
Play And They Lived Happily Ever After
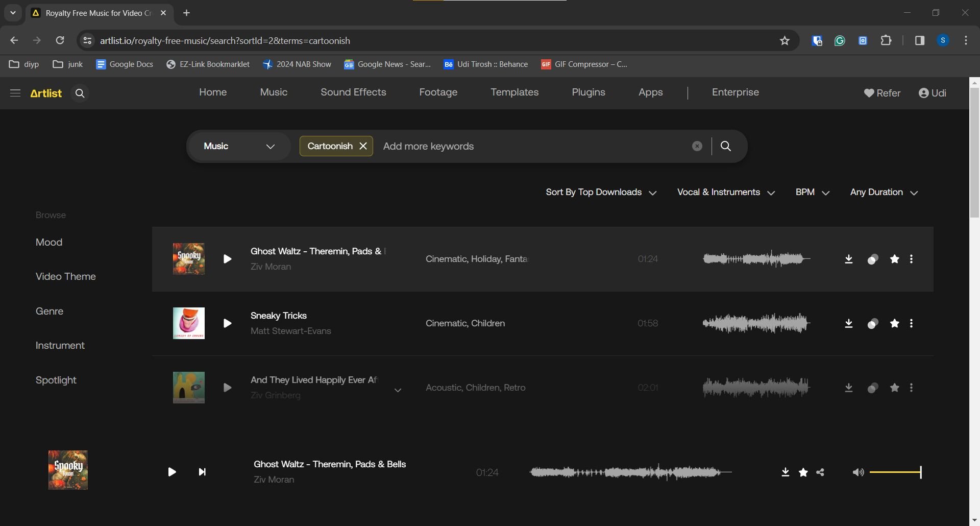[227, 388]
